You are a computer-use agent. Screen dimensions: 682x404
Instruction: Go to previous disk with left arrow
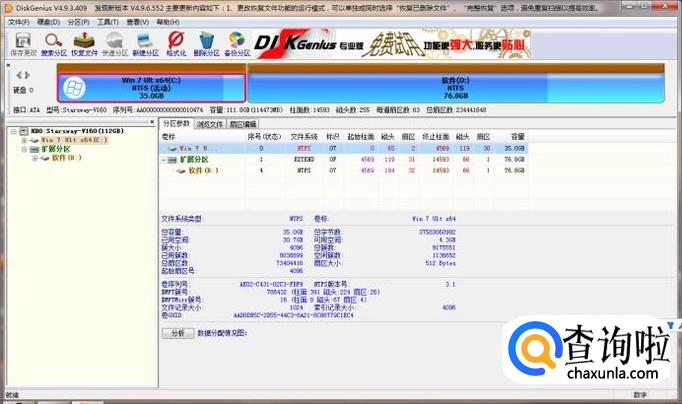19,75
